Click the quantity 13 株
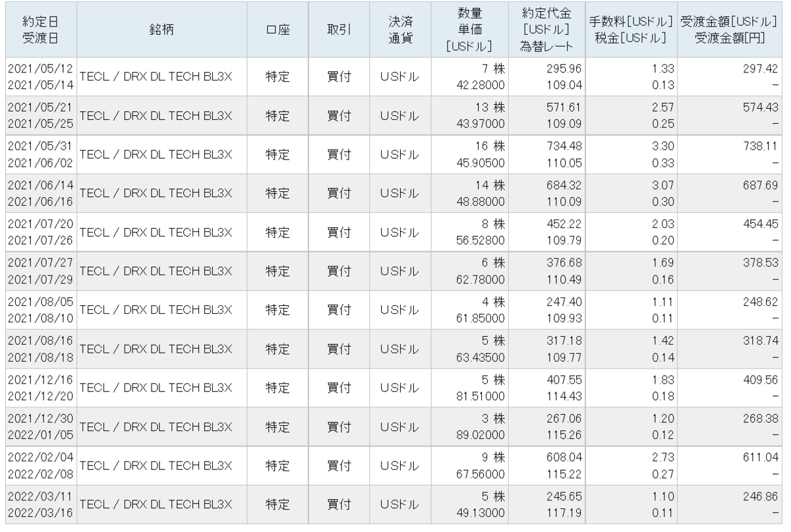 pos(492,108)
